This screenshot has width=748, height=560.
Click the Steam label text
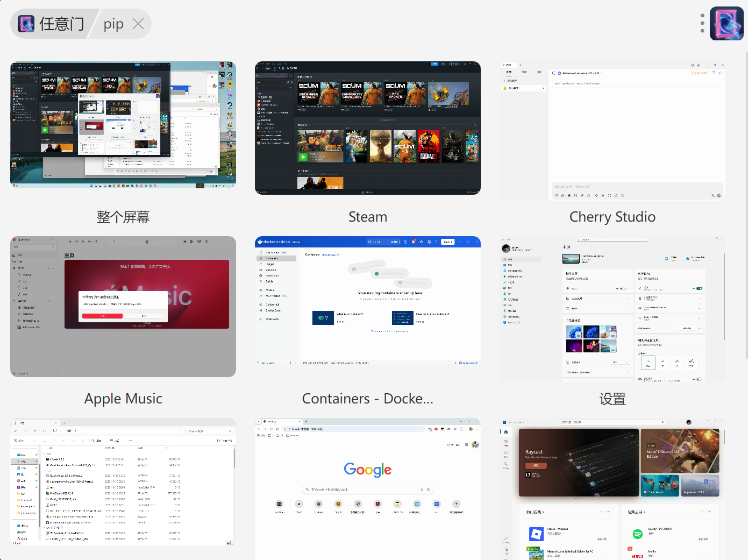[x=368, y=217]
